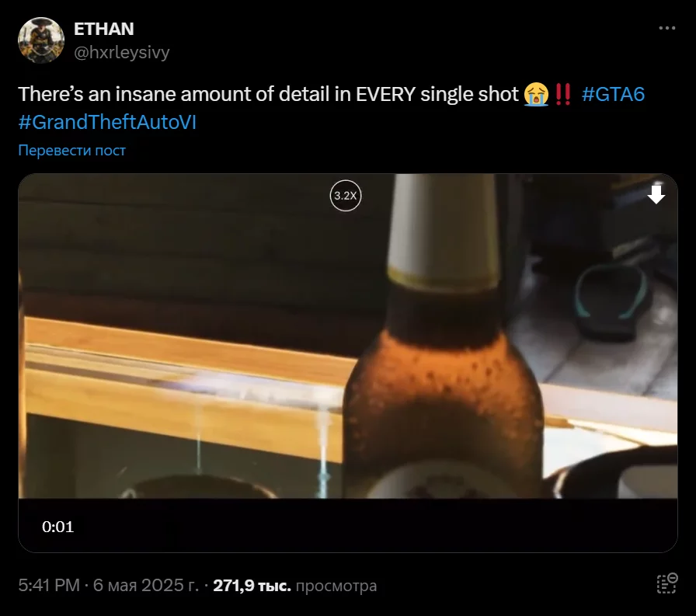
Task: Click the black control bar under the video
Action: point(348,525)
